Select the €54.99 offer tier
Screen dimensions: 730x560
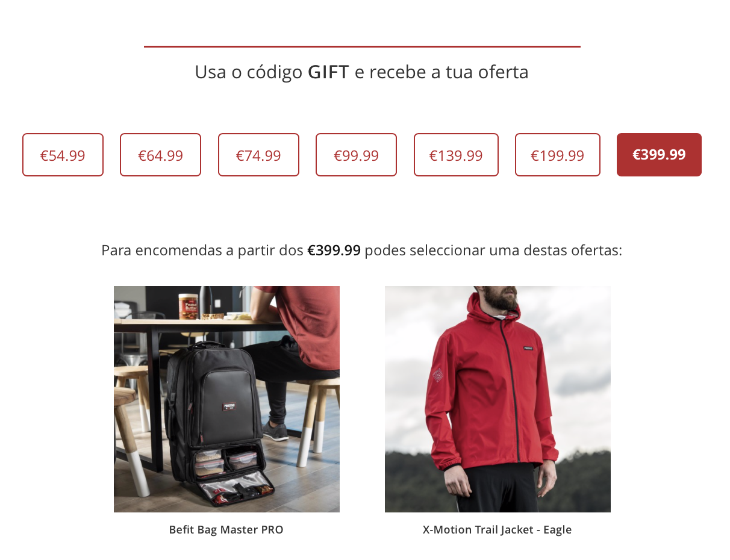(x=63, y=155)
